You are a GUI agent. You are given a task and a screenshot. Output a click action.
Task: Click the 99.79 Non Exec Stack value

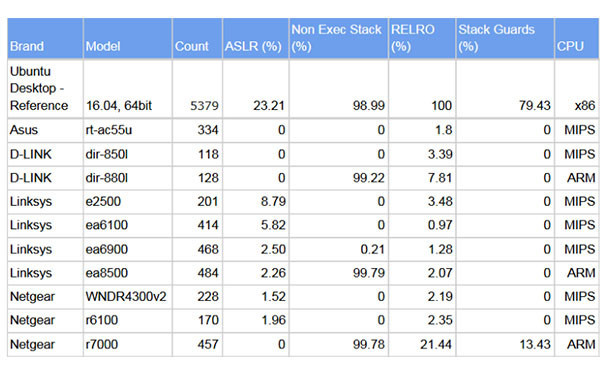tap(368, 273)
